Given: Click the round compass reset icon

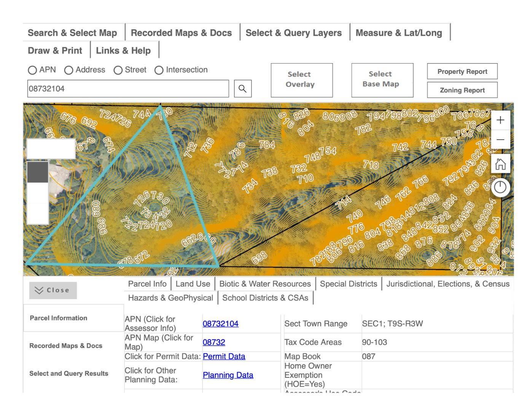Looking at the screenshot, I should (500, 187).
